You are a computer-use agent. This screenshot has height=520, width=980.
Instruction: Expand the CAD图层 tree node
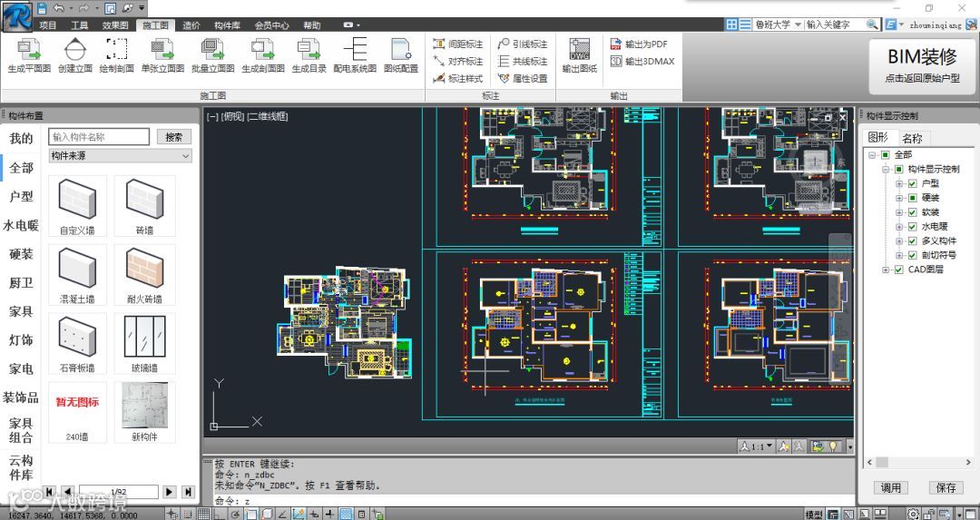886,270
